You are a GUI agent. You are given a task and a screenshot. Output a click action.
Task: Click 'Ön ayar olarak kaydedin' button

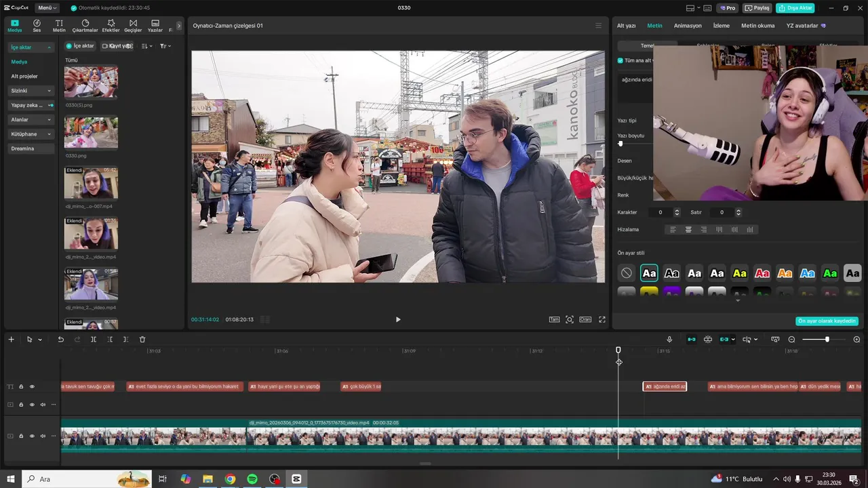tap(827, 321)
